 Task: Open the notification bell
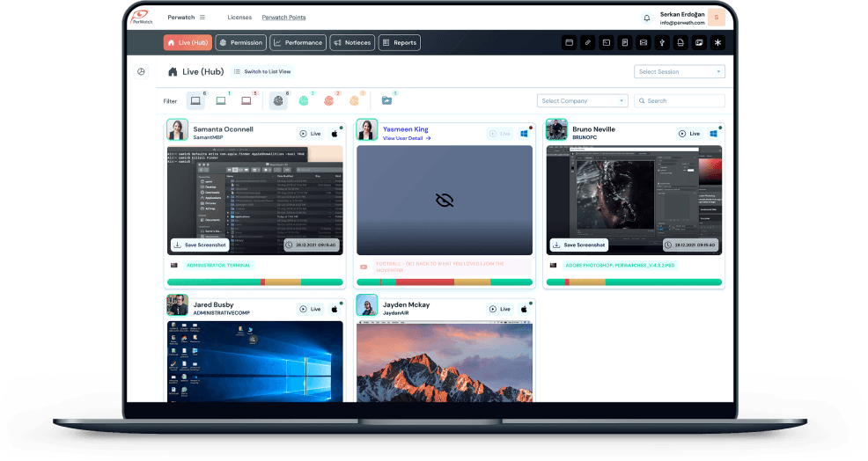coord(646,18)
